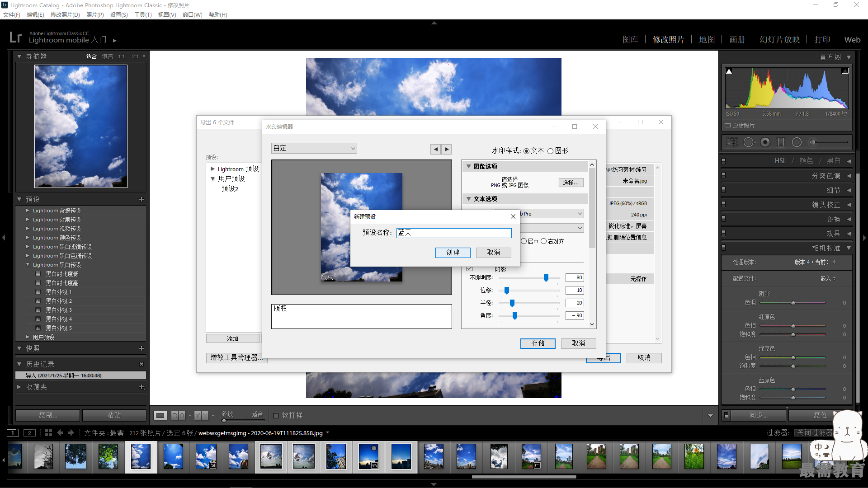
Task: Click the Loupe view icon in toolbar
Action: click(160, 415)
